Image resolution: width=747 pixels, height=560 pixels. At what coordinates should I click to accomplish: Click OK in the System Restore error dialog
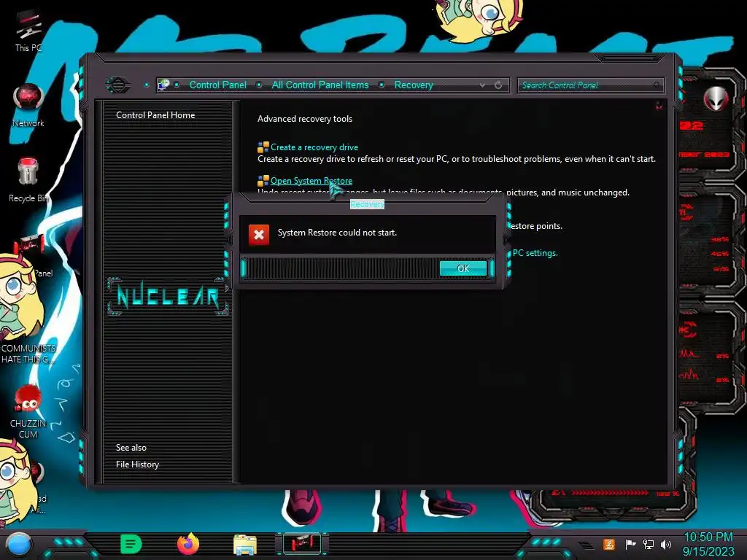[463, 268]
